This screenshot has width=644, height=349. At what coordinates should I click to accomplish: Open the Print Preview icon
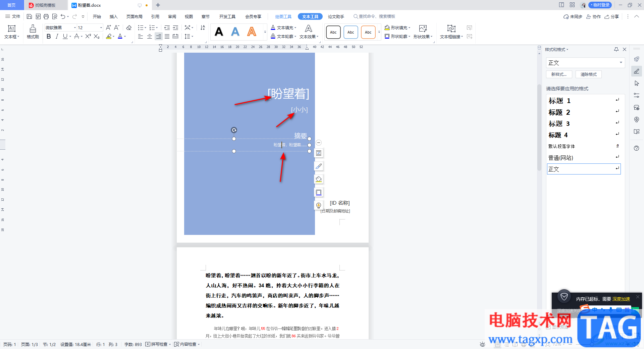[x=54, y=16]
